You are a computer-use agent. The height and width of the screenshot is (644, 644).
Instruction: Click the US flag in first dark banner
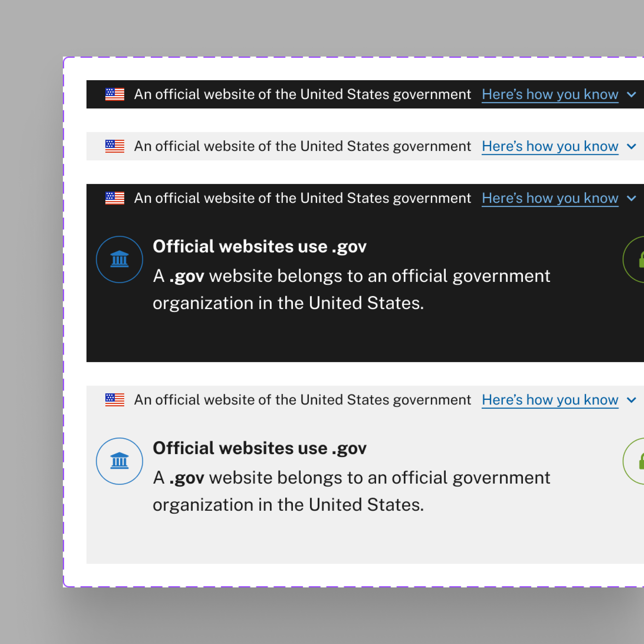coord(115,94)
